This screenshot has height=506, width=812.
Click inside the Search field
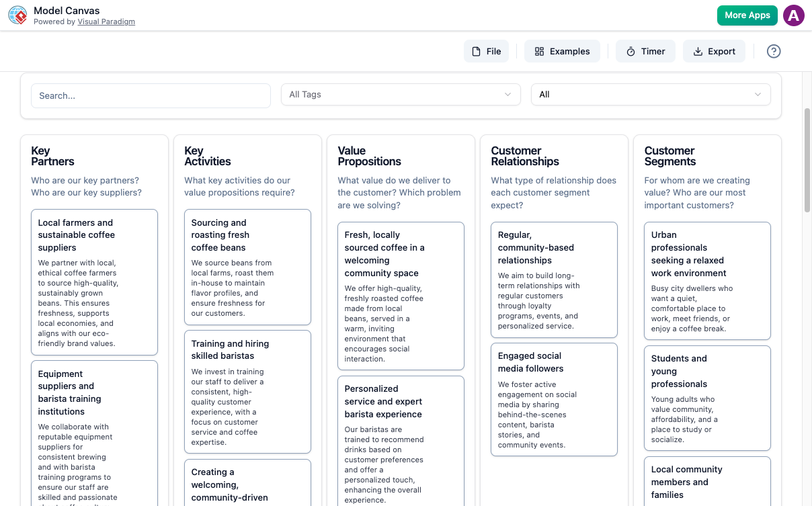[151, 95]
